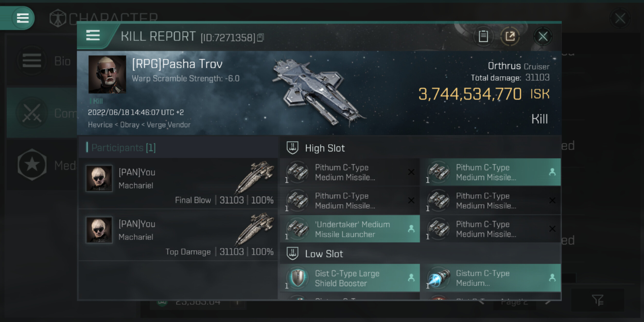Select Gist C-Type Large Shield Booster

tap(350, 278)
